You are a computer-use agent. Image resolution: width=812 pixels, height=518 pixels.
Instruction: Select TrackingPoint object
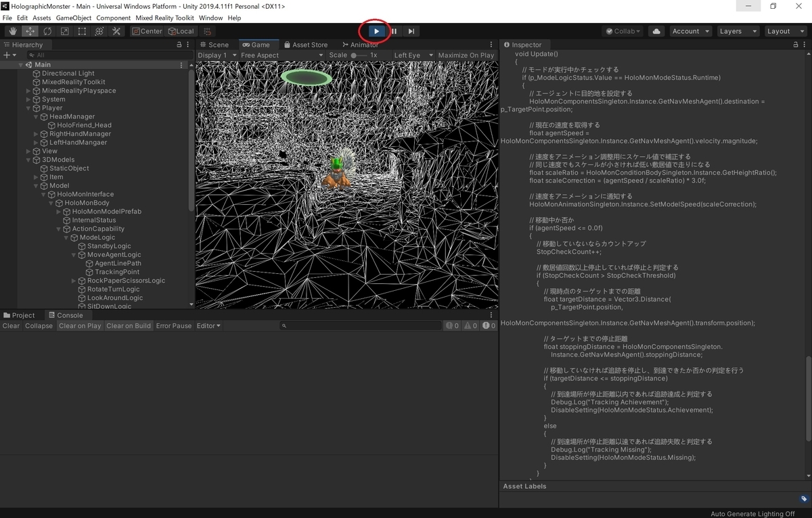[x=117, y=272]
